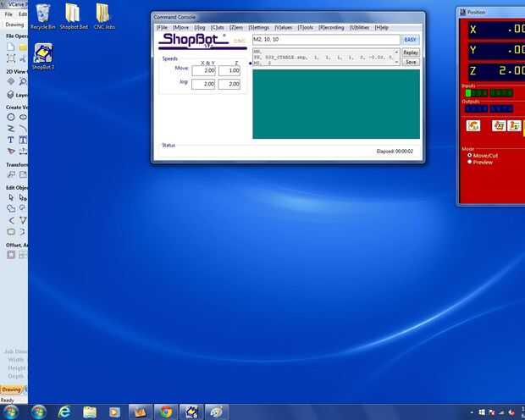Open the Recycle Bin desktop icon
Viewport: 525px width, 420px height.
click(x=42, y=17)
